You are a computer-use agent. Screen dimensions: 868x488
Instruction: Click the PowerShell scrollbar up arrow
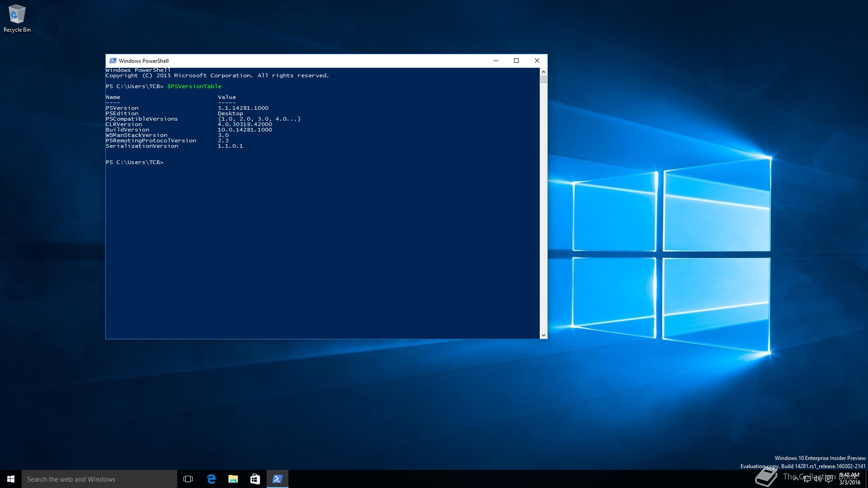[x=543, y=71]
